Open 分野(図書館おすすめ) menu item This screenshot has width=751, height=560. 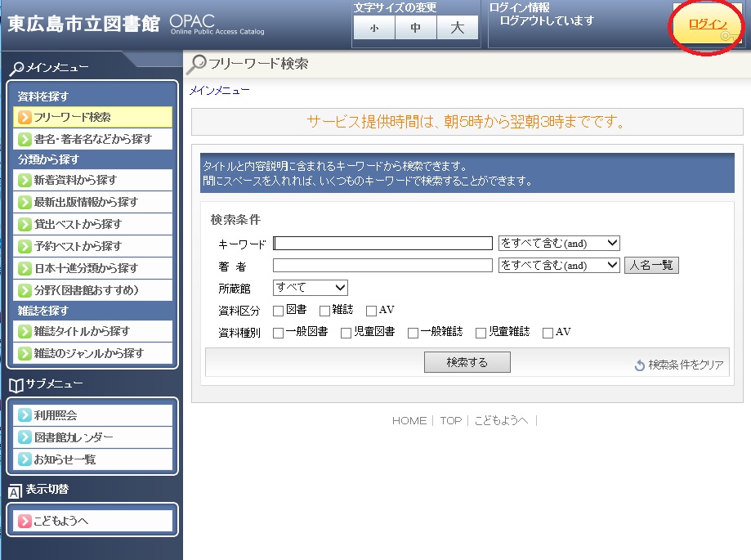point(93,290)
